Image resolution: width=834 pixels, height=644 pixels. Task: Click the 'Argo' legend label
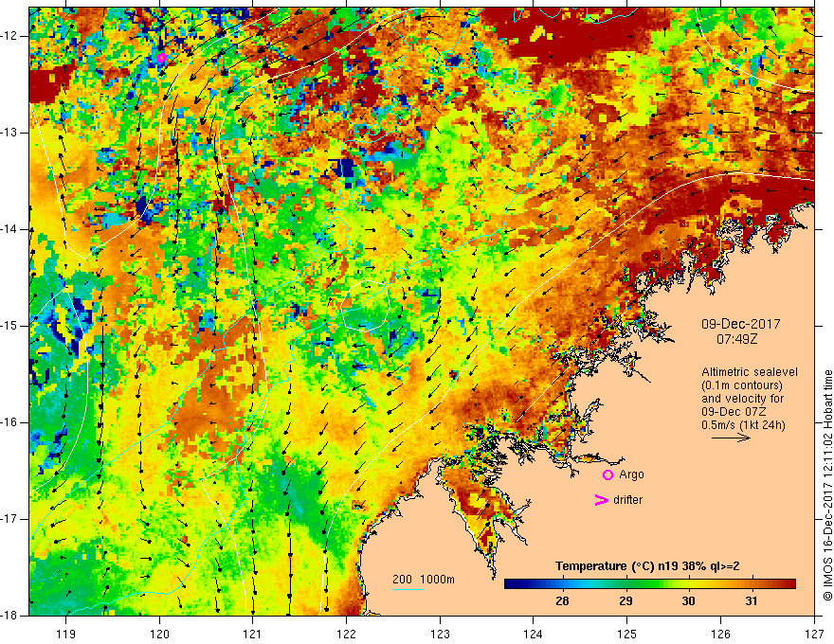[x=631, y=474]
